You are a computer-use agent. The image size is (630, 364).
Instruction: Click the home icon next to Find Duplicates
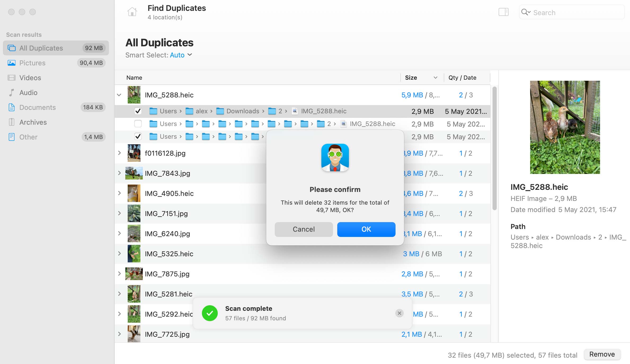click(132, 12)
